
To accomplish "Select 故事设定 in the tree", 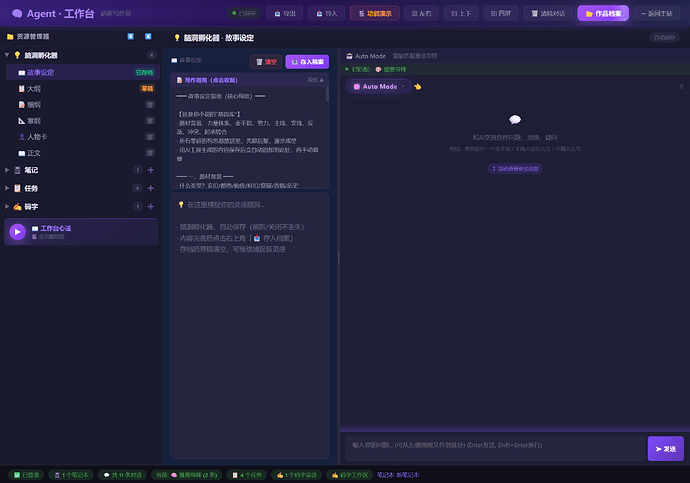I will point(82,72).
